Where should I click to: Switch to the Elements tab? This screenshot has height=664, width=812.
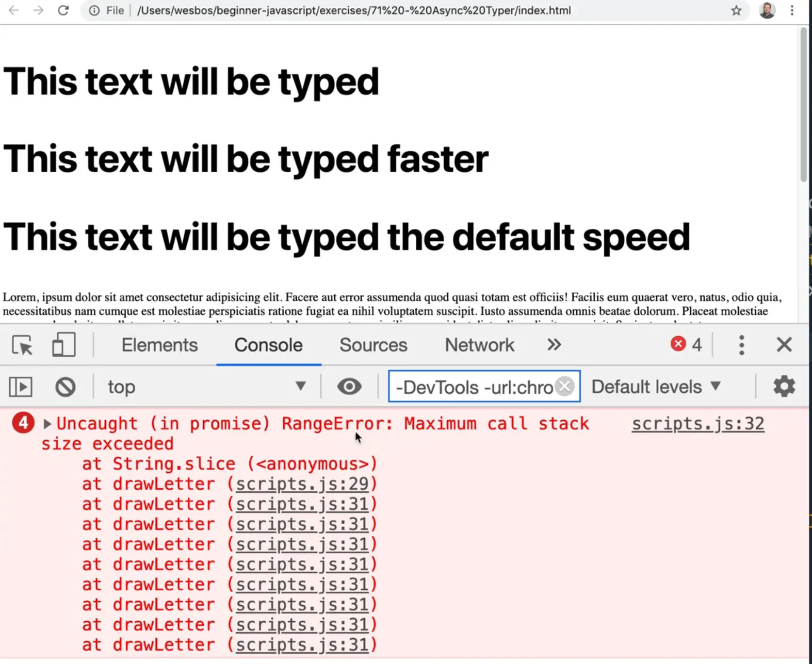click(x=159, y=345)
